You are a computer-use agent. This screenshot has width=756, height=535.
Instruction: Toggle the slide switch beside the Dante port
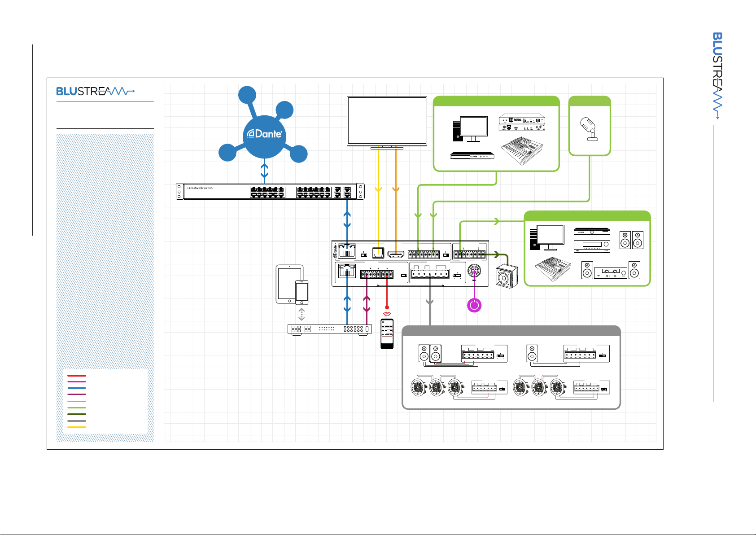coord(364,255)
